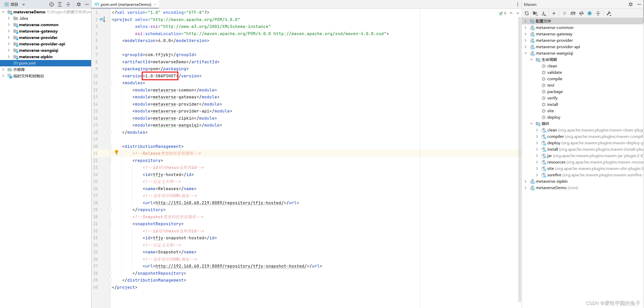Screen dimensions: 644x308
Task: Collapse all in Project panel
Action: [x=68, y=4]
